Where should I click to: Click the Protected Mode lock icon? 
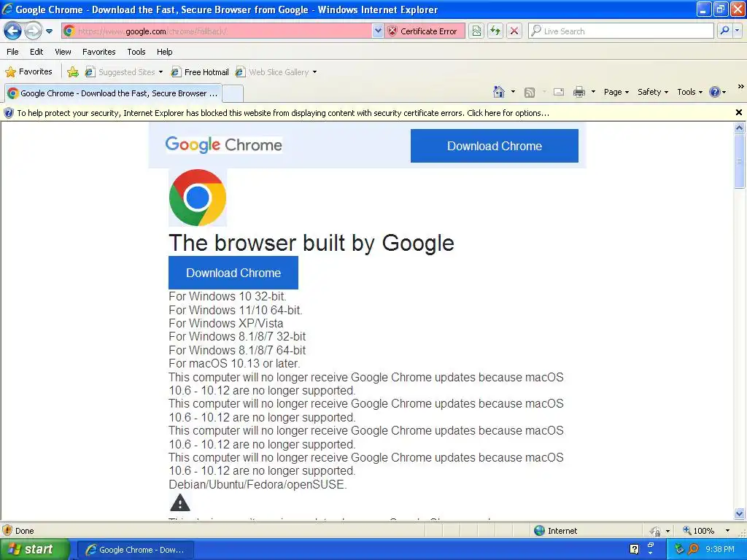[x=656, y=531]
